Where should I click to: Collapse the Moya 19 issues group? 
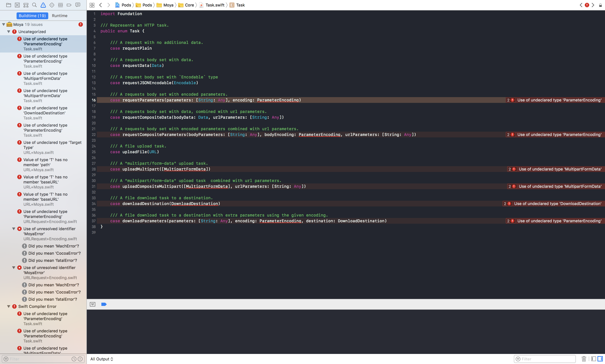pos(4,24)
